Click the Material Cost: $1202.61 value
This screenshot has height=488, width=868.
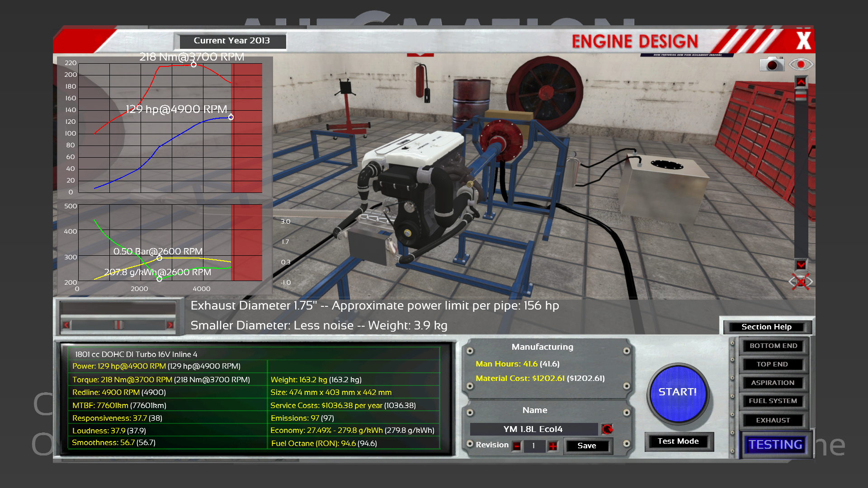tap(540, 378)
